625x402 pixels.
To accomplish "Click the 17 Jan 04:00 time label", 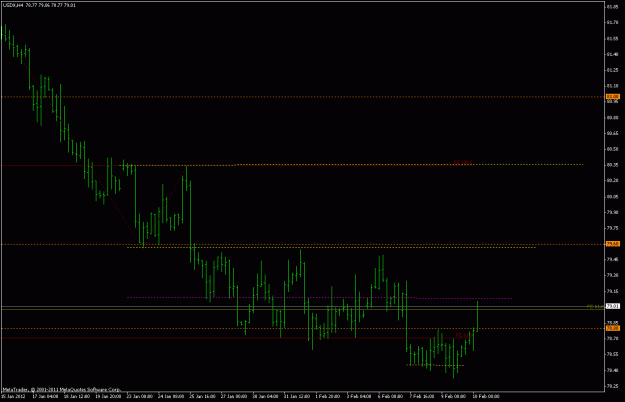I will click(45, 396).
